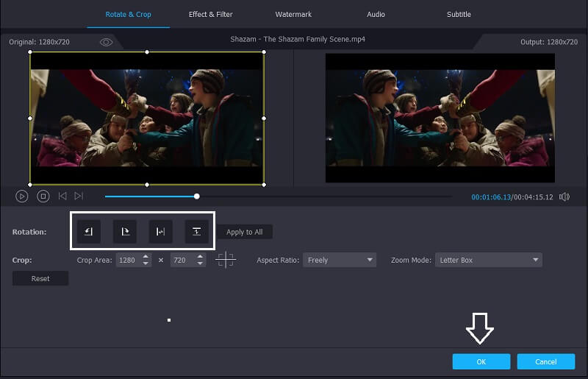Click the playback progress slider handle
This screenshot has width=588, height=379.
click(197, 196)
